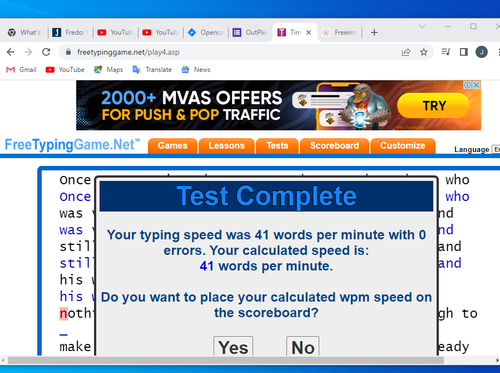The width and height of the screenshot is (500, 373).
Task: Switch to the What's tab
Action: pos(25,32)
